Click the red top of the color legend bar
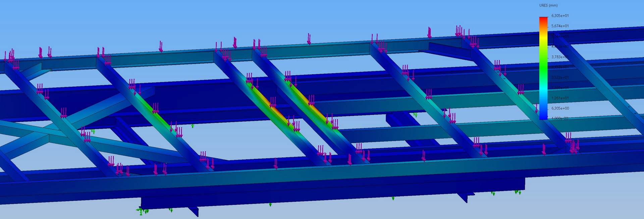This screenshot has width=644, height=219. click(x=543, y=19)
